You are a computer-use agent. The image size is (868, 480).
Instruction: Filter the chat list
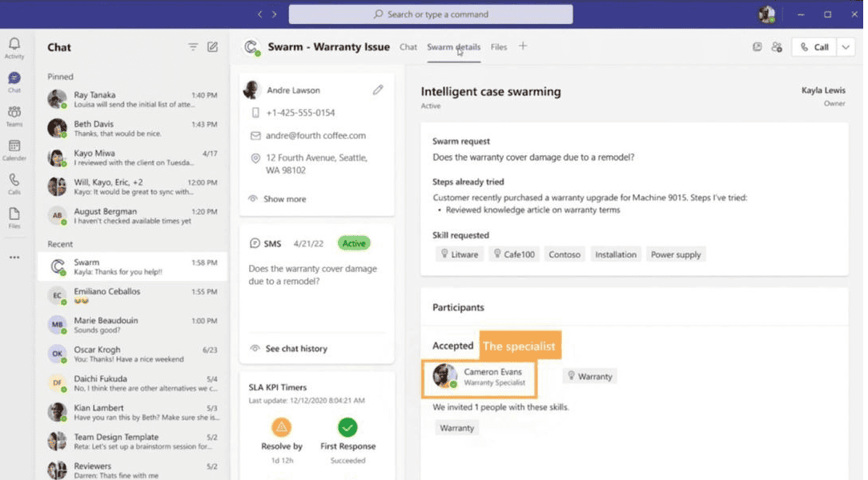coord(193,47)
